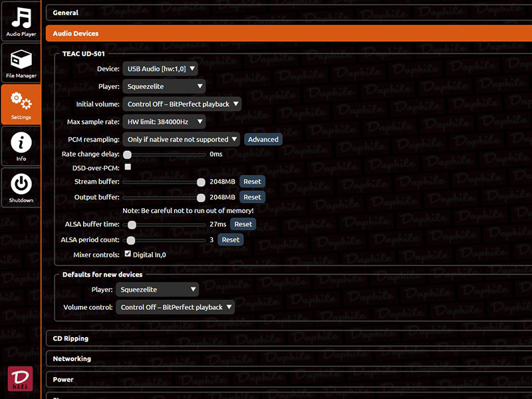Uncheck the Digital In,0 mixer control
The image size is (532, 399).
[128, 254]
